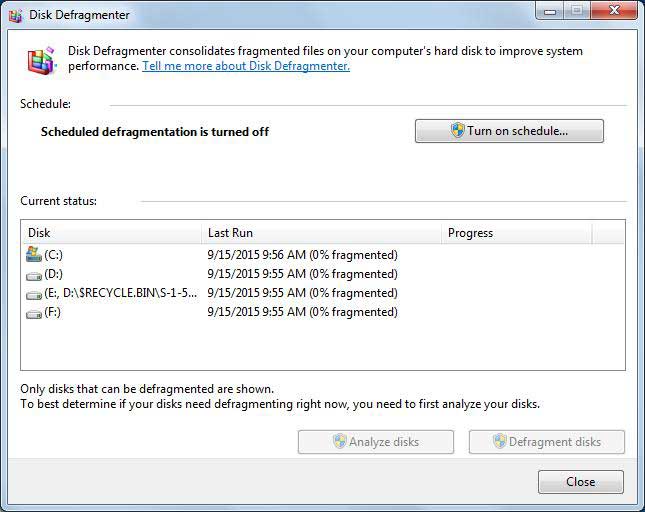Viewport: 645px width, 512px height.
Task: Select the D: drive icon
Action: tap(34, 276)
